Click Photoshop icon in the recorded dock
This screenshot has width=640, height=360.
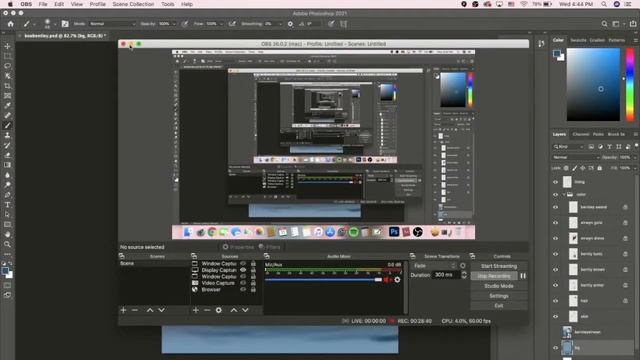(x=394, y=232)
